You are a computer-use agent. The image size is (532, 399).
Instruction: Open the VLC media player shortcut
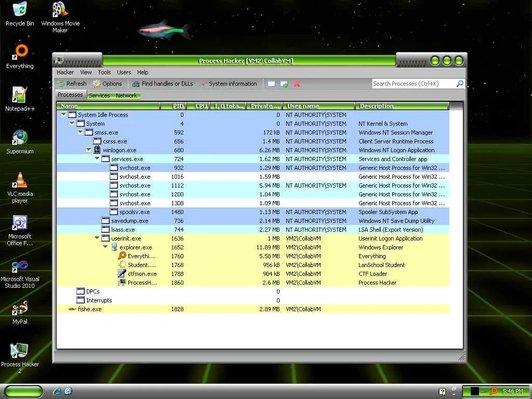click(x=20, y=188)
